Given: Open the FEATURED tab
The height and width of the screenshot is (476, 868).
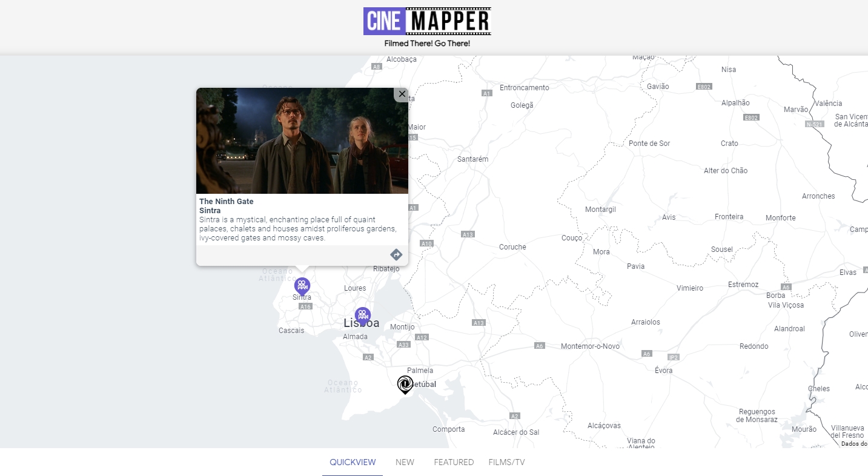Looking at the screenshot, I should pyautogui.click(x=454, y=462).
